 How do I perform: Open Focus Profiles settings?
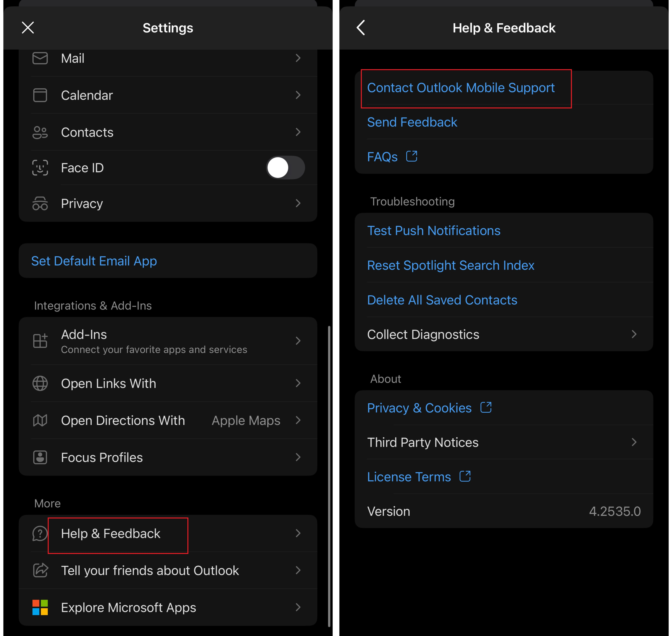(x=168, y=457)
